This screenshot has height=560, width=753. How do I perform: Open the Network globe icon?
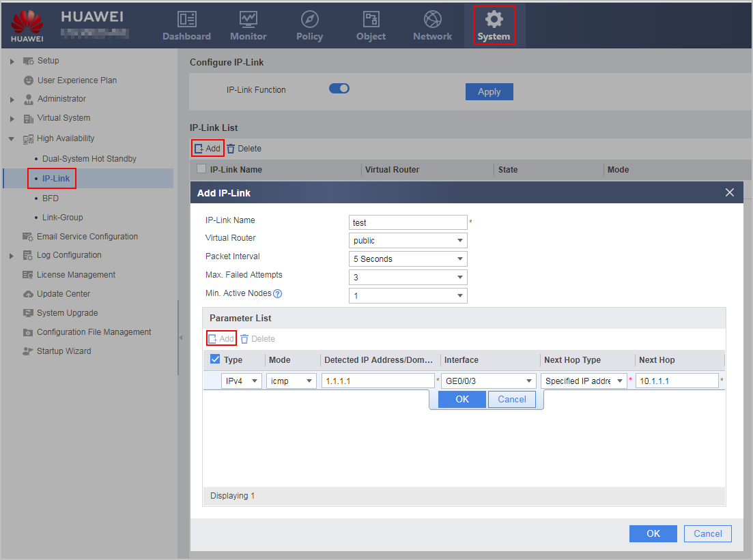point(433,19)
